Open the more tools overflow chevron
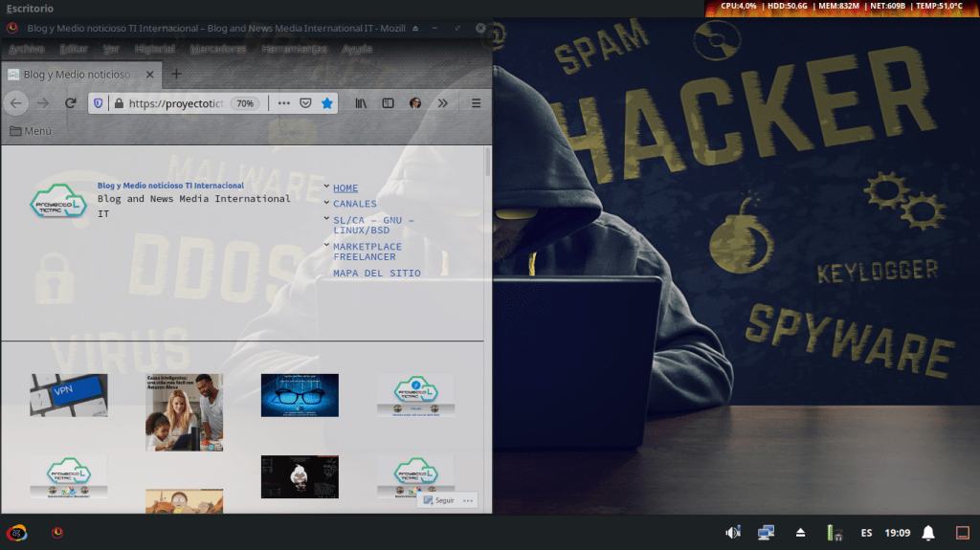Screen dimensions: 980x550 [442, 103]
